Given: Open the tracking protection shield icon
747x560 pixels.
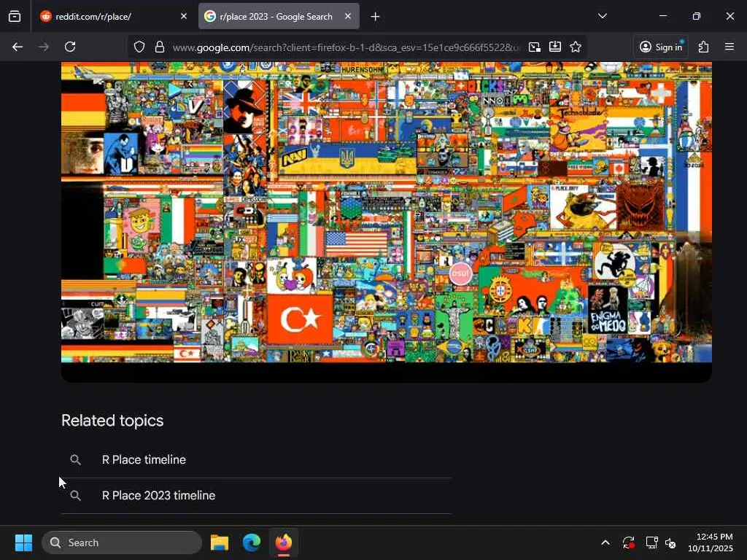Looking at the screenshot, I should pyautogui.click(x=139, y=47).
